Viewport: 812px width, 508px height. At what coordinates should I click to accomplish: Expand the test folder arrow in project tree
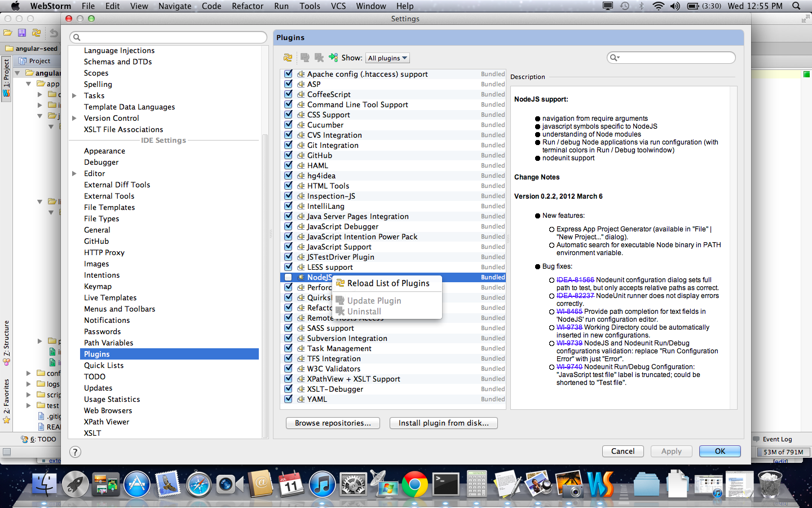(28, 405)
